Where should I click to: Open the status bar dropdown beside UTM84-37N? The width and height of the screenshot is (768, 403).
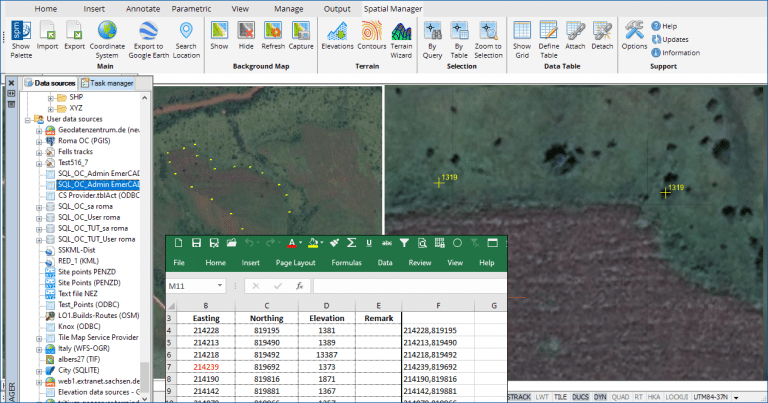tap(736, 398)
